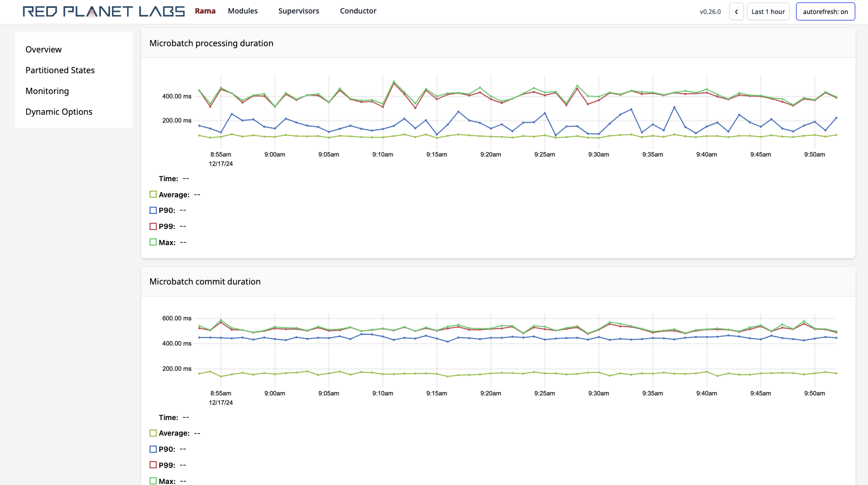The image size is (868, 485).
Task: Open the Rama link in the header
Action: point(205,11)
